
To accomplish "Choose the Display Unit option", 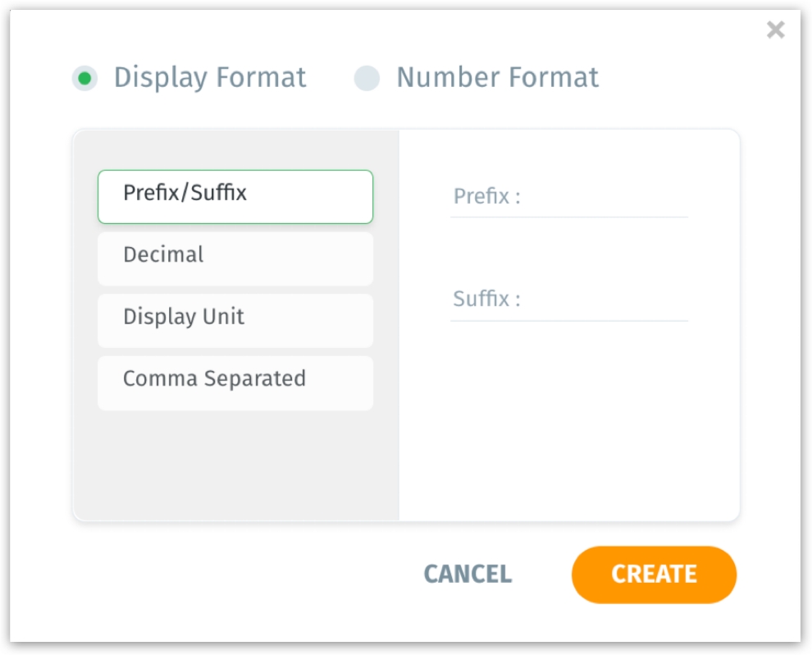I will [235, 320].
